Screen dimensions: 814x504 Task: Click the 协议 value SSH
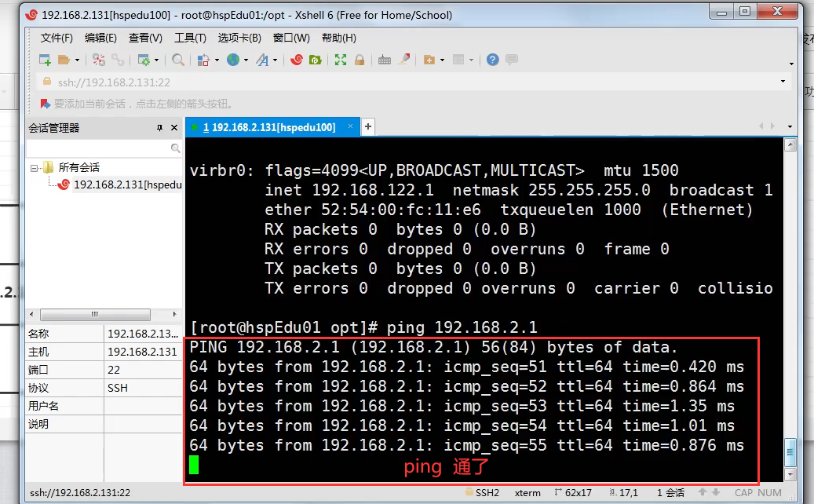(x=143, y=389)
